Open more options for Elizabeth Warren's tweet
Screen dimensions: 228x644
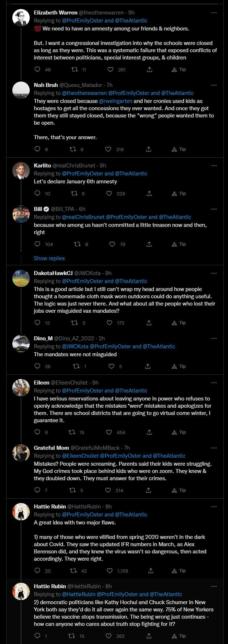click(214, 13)
